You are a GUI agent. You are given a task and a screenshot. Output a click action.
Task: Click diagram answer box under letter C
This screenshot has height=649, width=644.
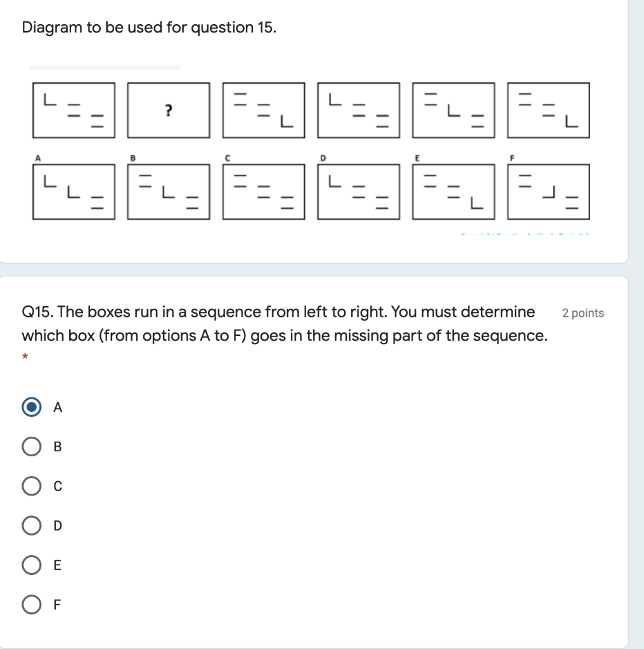click(263, 191)
